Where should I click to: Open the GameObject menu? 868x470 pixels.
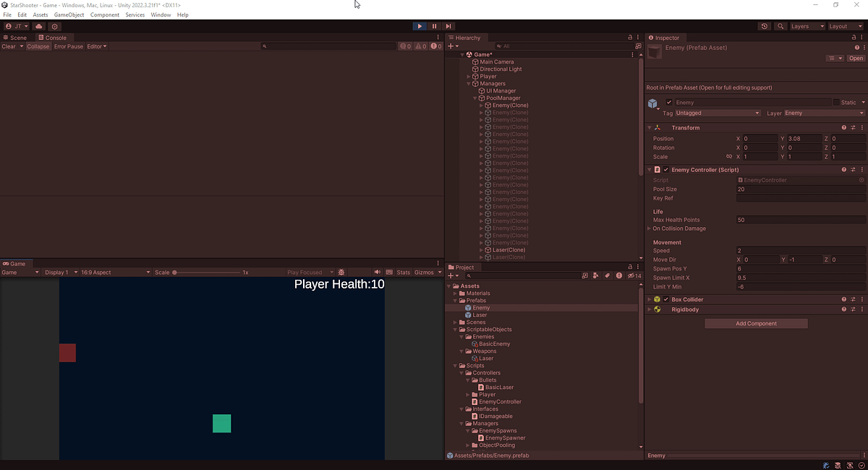pyautogui.click(x=69, y=14)
